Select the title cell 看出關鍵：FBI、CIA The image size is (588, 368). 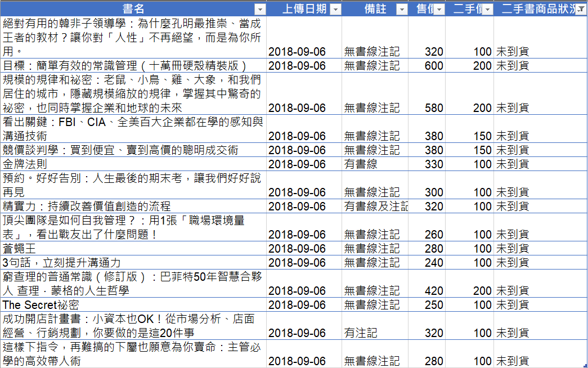click(x=133, y=129)
